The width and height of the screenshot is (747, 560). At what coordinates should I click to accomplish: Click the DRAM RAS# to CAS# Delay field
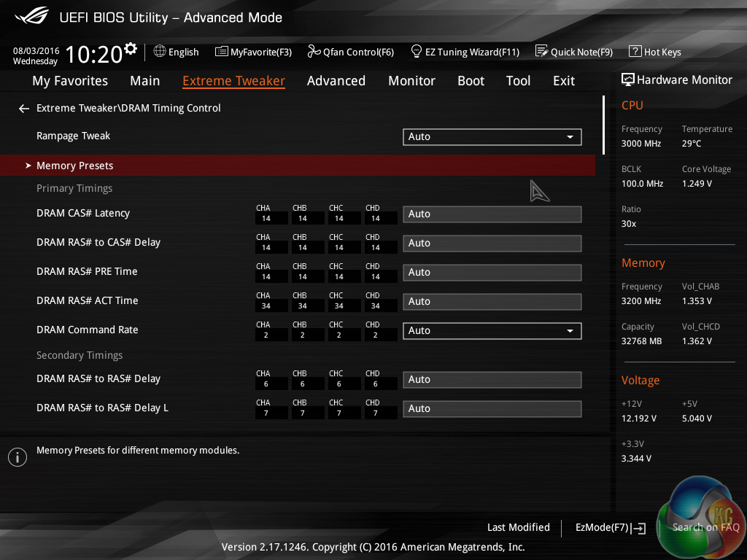(x=492, y=244)
